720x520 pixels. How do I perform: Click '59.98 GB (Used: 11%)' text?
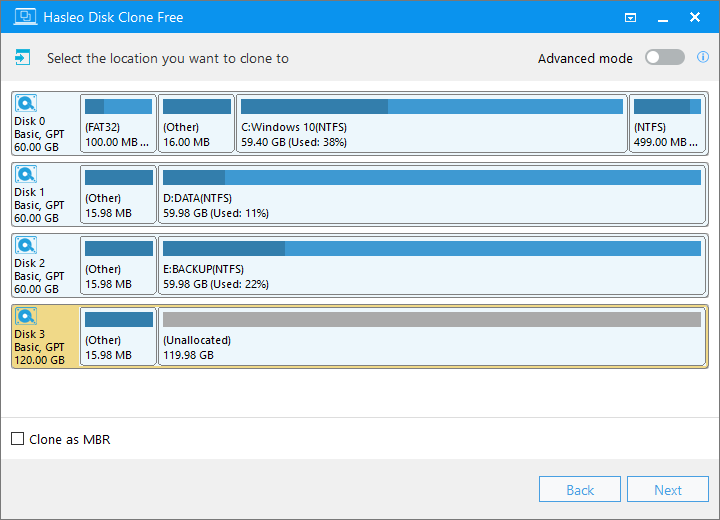[x=216, y=213]
